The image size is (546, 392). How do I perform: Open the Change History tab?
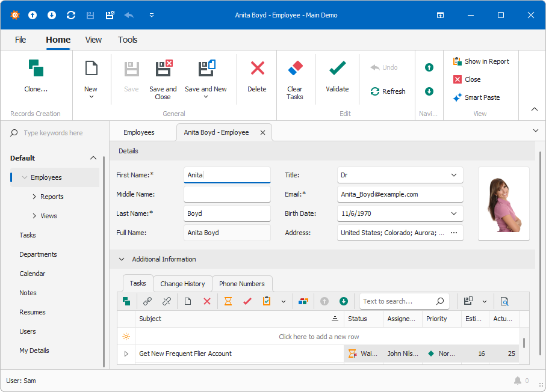182,284
